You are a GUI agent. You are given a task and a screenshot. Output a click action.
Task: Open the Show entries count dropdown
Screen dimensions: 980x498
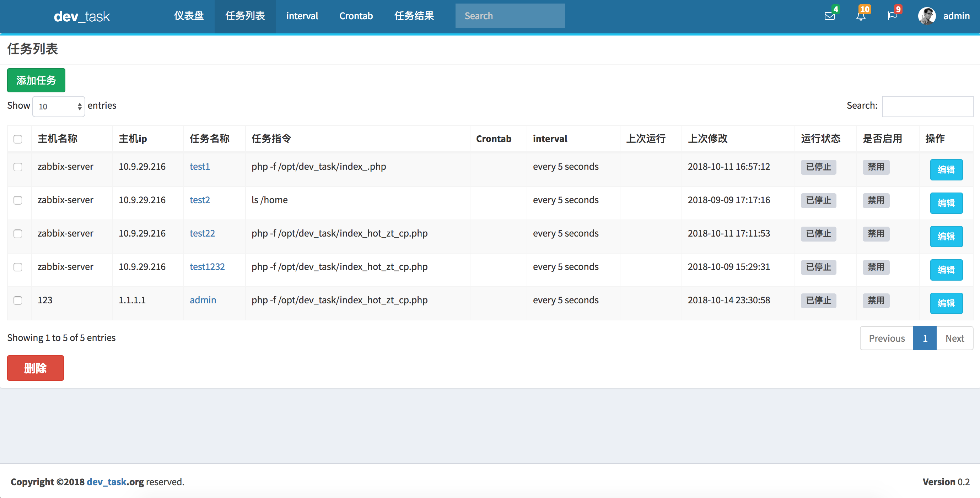59,107
